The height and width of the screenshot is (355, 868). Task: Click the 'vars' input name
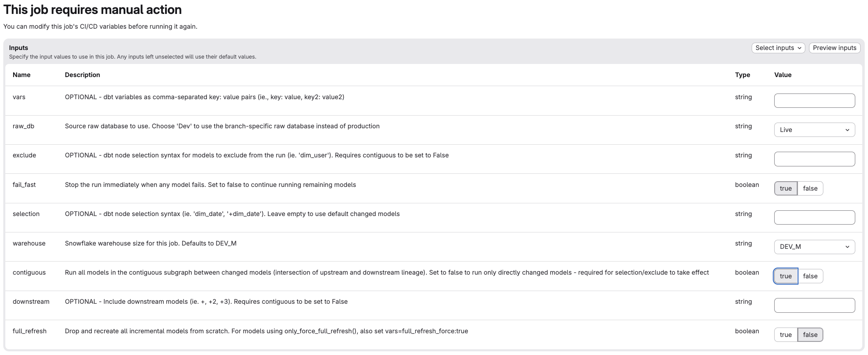[19, 97]
